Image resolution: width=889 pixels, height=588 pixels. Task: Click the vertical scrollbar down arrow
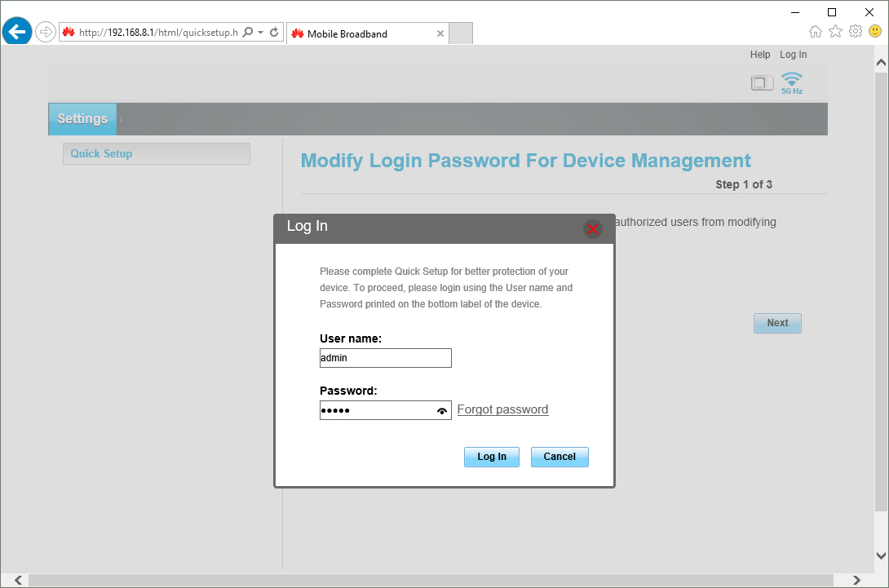tap(881, 556)
